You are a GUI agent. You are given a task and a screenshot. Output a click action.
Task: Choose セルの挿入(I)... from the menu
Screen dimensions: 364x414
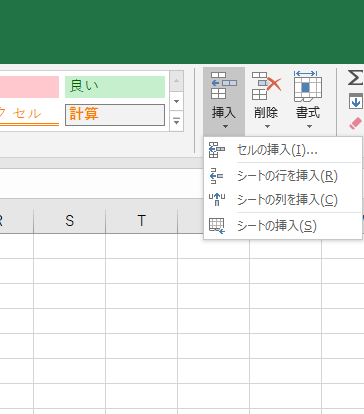[283, 150]
